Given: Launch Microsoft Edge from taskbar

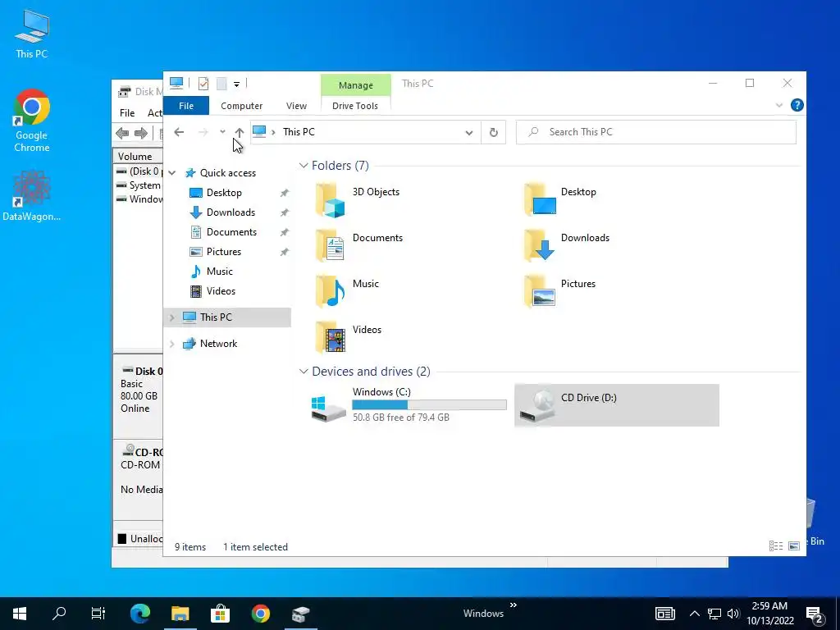Looking at the screenshot, I should (x=140, y=614).
